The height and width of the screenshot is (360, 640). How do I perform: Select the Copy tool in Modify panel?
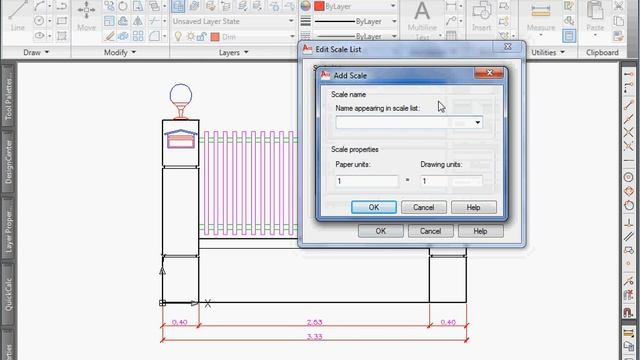[x=109, y=6]
